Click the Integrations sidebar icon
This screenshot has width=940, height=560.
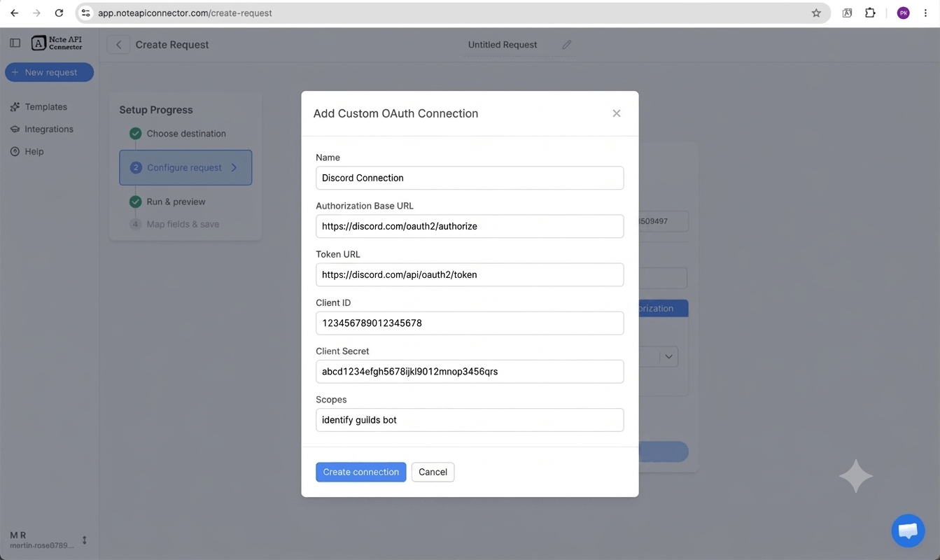(15, 129)
